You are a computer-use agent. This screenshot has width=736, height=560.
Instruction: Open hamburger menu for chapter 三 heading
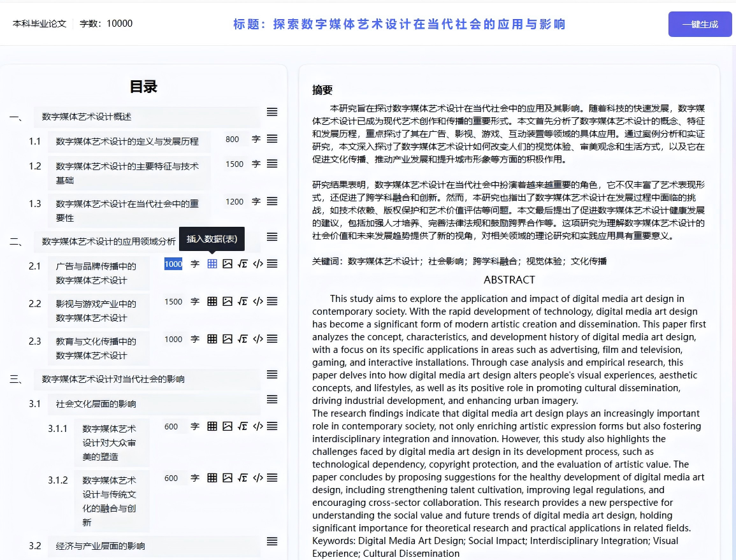point(272,375)
